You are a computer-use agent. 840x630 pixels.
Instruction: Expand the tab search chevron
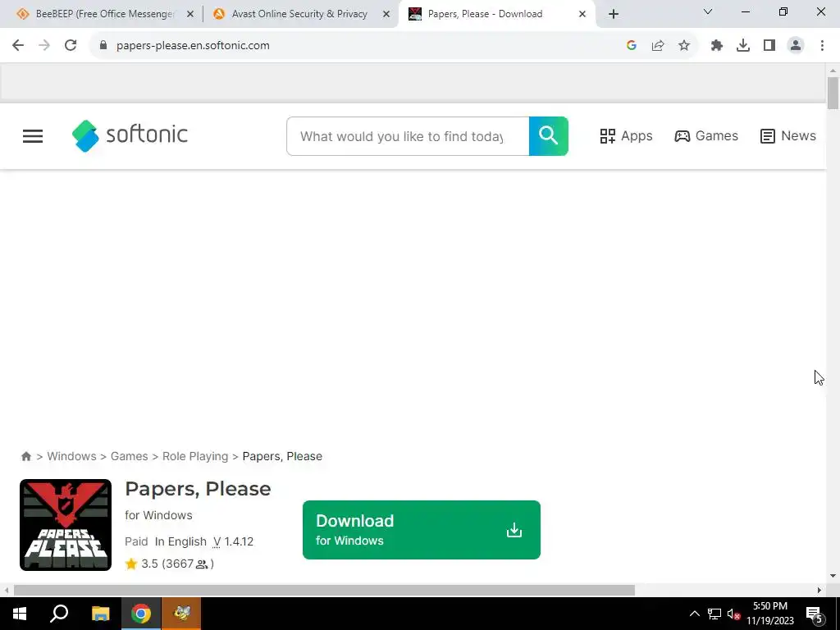pos(708,11)
